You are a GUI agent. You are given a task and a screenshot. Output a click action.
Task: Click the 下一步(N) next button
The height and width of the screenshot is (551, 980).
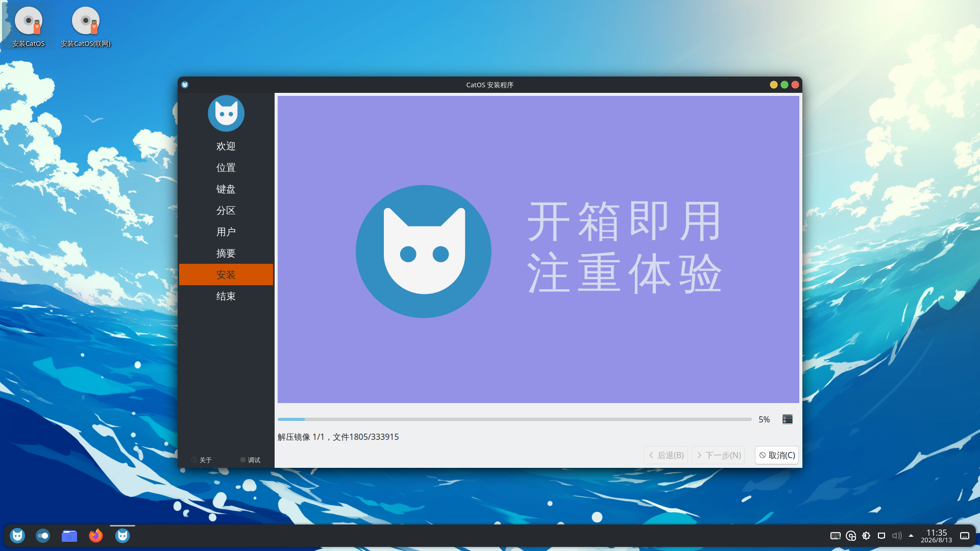click(x=718, y=455)
